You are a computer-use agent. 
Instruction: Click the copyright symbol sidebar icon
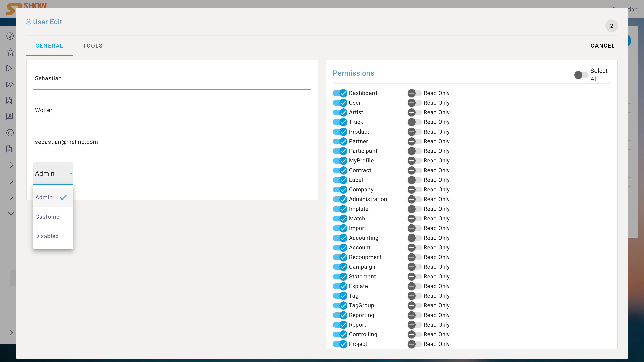pyautogui.click(x=10, y=133)
